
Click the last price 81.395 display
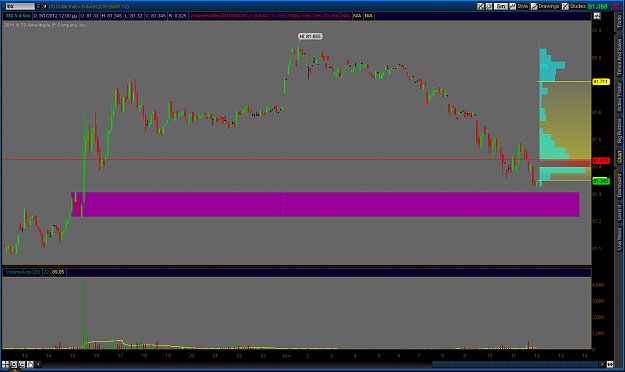pos(597,6)
